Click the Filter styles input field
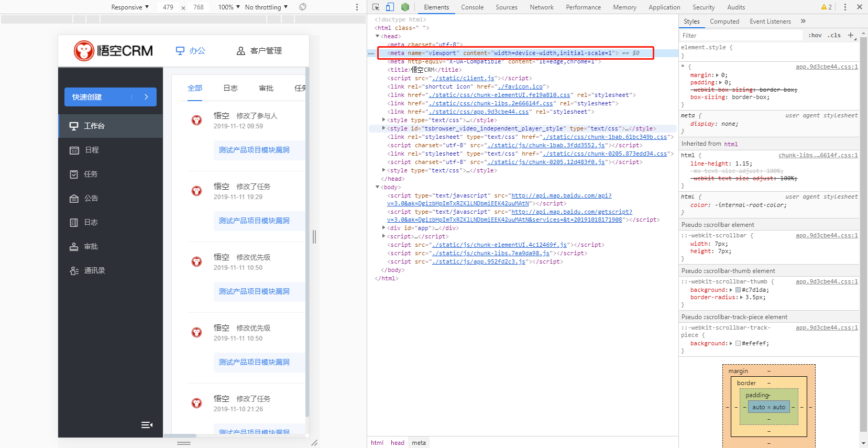868x448 pixels. click(741, 36)
